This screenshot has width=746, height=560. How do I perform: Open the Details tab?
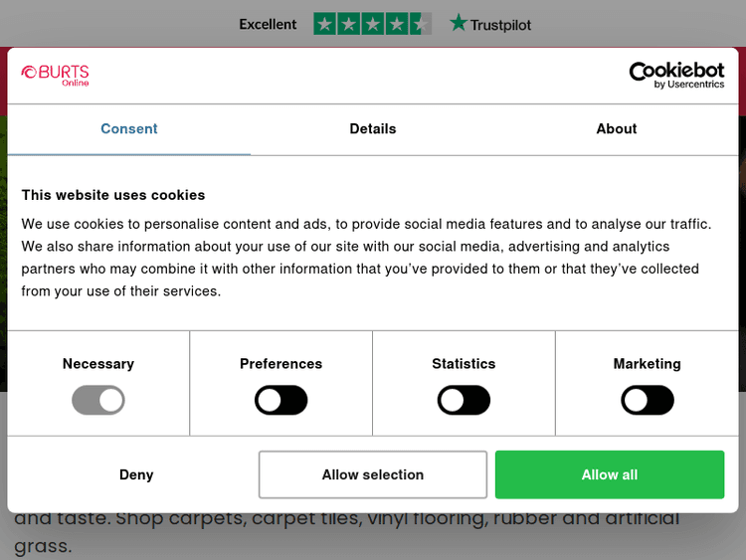[373, 129]
